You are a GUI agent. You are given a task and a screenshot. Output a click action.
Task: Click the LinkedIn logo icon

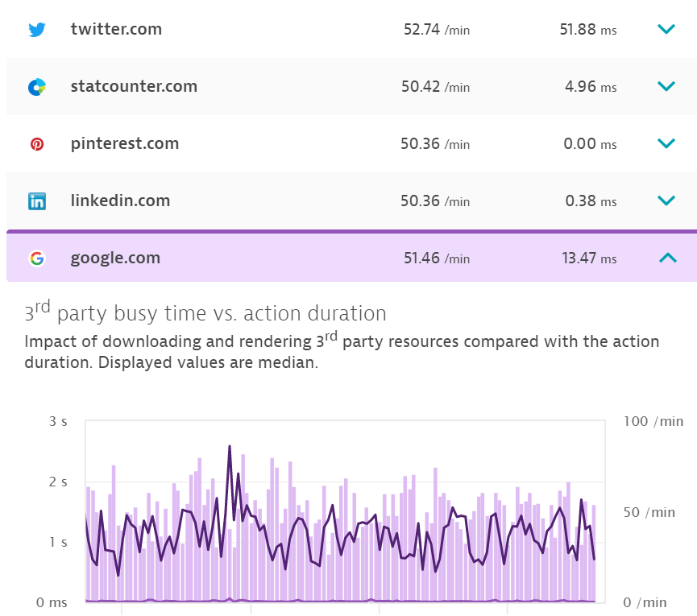point(37,201)
